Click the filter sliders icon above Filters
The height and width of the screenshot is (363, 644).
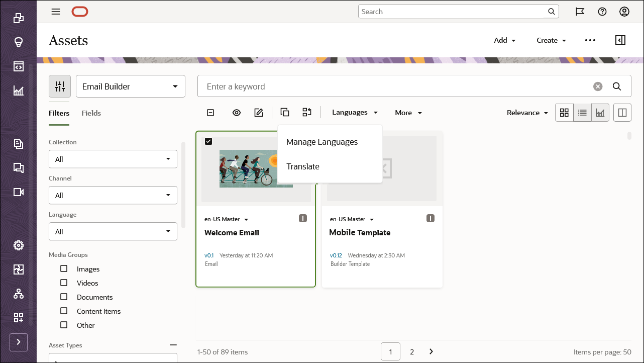tap(59, 86)
